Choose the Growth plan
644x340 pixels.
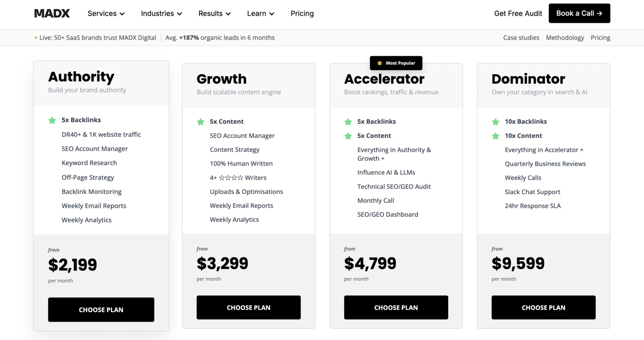pos(249,307)
